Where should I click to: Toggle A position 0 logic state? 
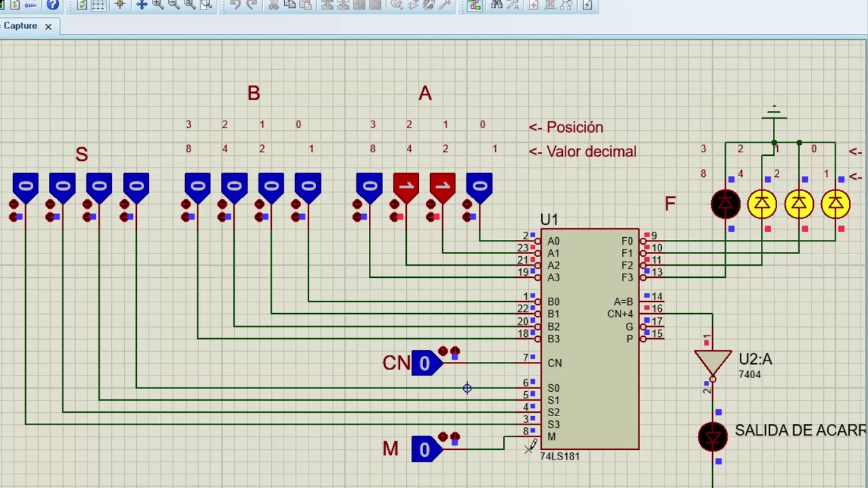[479, 188]
